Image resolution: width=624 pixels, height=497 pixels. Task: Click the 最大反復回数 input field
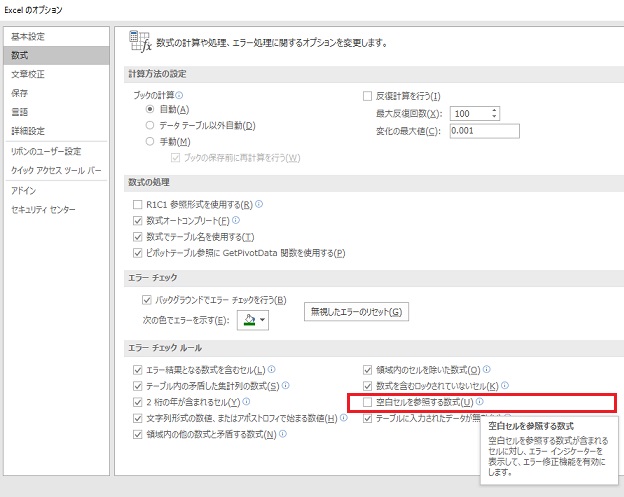pyautogui.click(x=470, y=113)
